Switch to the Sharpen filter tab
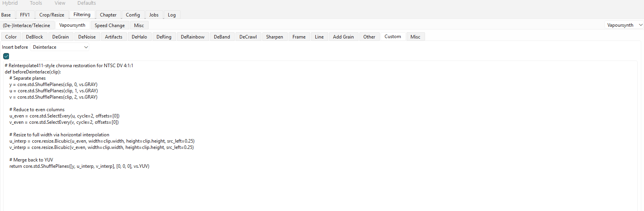This screenshot has width=644, height=211. pos(274,37)
